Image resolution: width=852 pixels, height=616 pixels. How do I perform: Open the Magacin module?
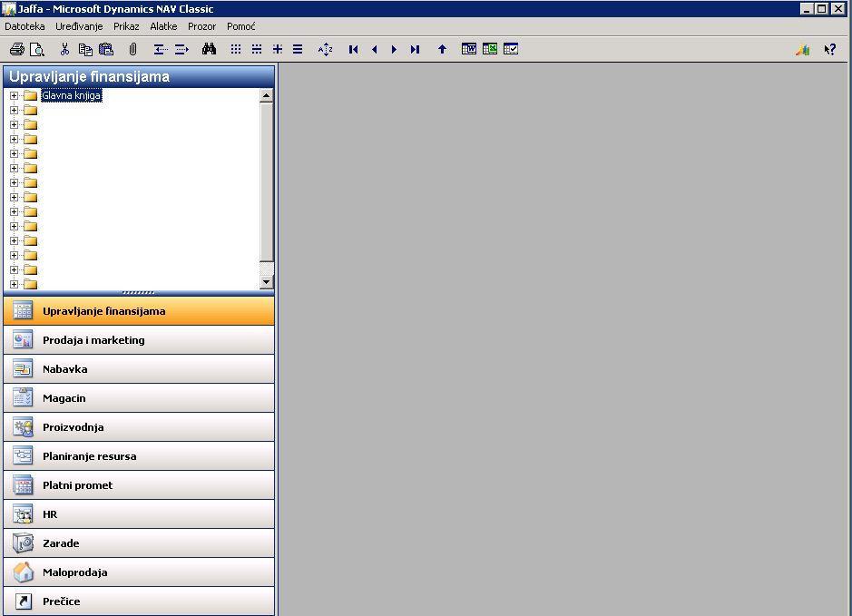(x=139, y=398)
